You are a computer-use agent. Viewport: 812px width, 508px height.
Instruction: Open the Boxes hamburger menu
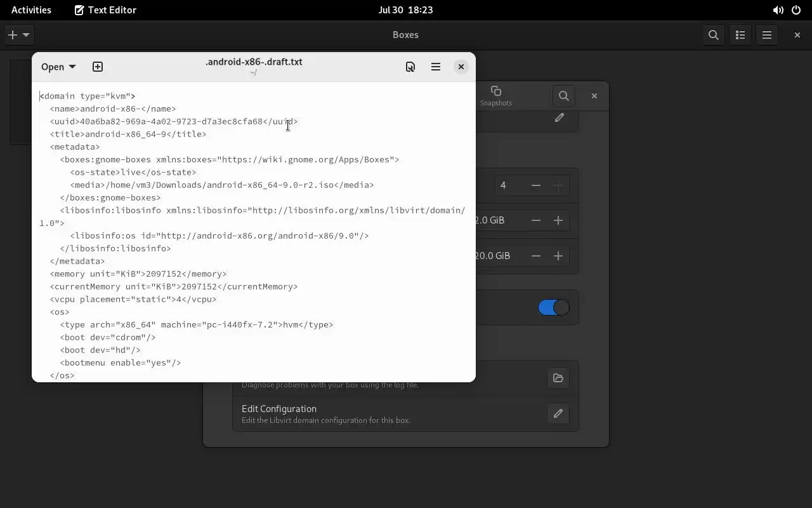pyautogui.click(x=767, y=35)
